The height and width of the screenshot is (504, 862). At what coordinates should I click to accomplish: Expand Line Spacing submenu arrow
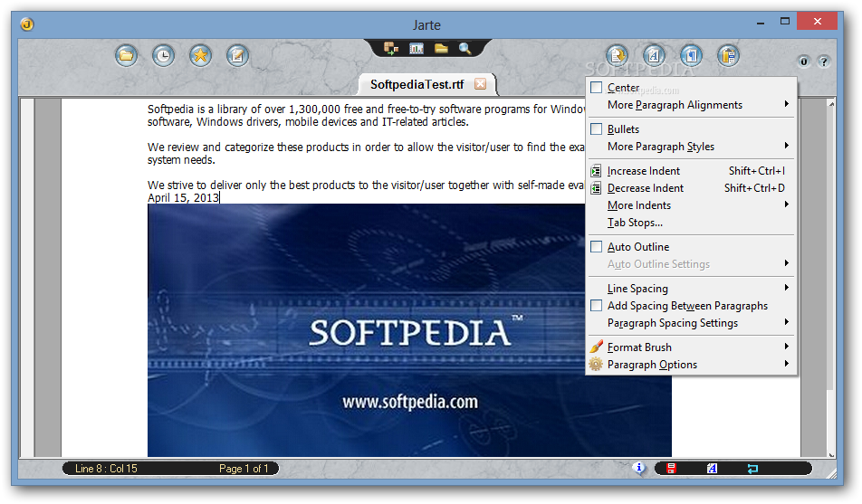(787, 288)
